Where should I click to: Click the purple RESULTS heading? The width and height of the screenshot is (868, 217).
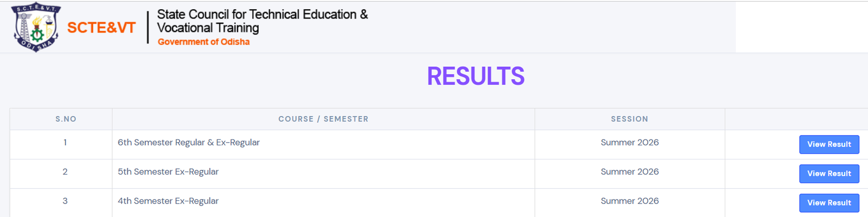coord(476,76)
